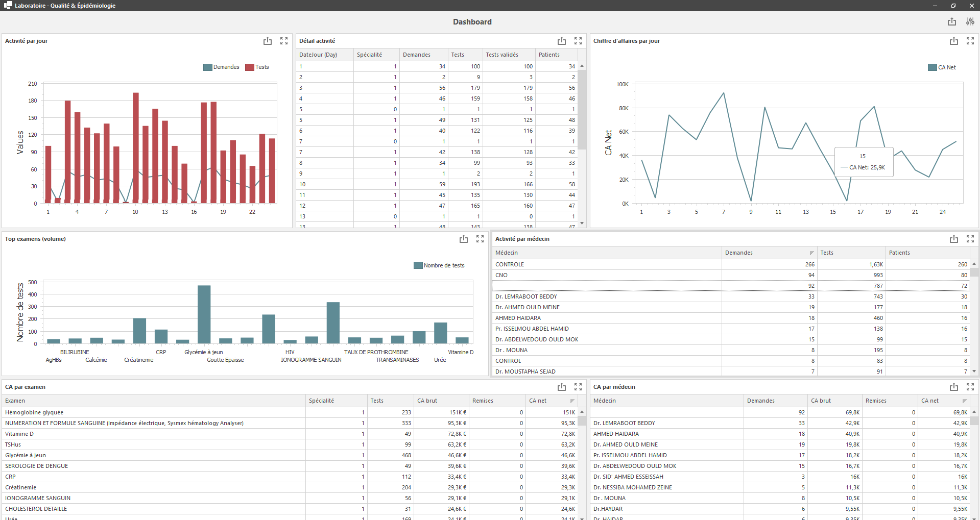
Task: Click the tallest Glycémie à jeun bar
Action: click(204, 314)
